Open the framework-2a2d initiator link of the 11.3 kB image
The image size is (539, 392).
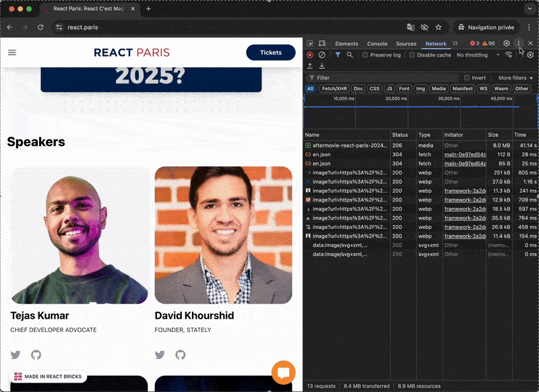tap(465, 191)
